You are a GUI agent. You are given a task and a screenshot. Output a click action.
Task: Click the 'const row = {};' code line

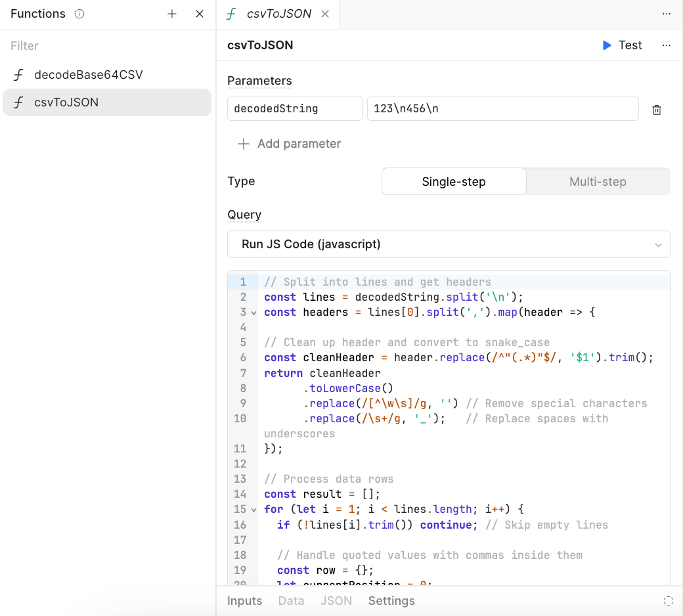point(325,571)
